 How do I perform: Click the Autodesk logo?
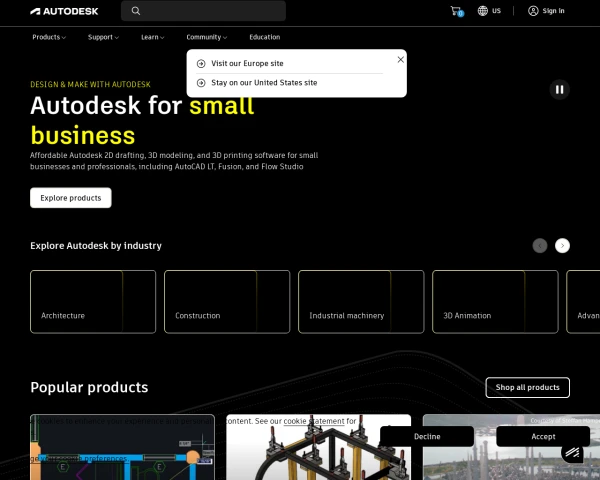tap(64, 11)
